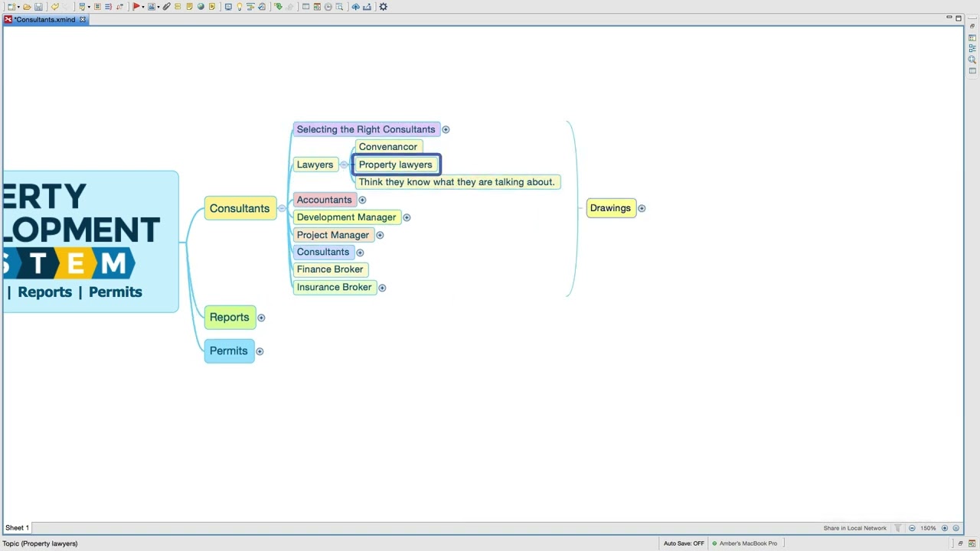Click the Insert image toolbar icon
The width and height of the screenshot is (980, 551).
pyautogui.click(x=152, y=7)
